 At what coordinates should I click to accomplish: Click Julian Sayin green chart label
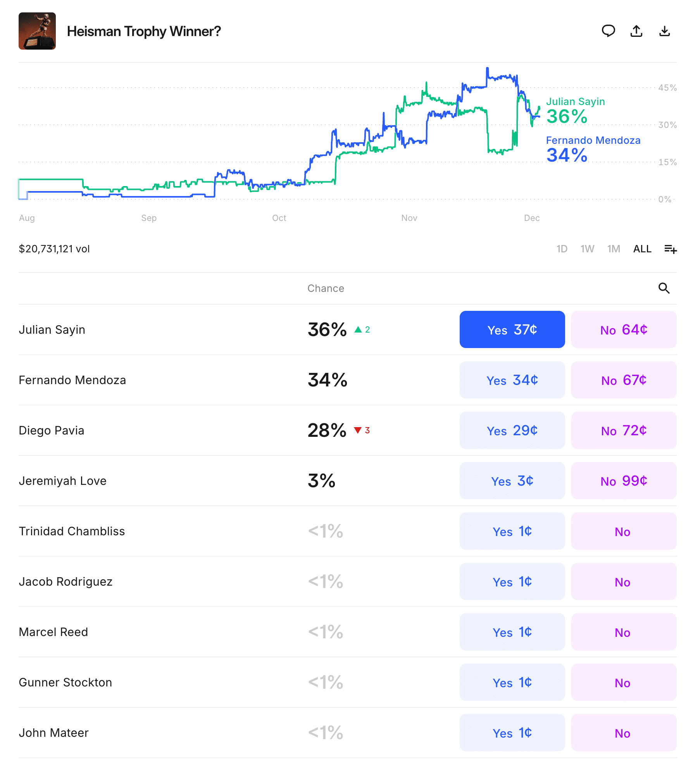(x=575, y=102)
